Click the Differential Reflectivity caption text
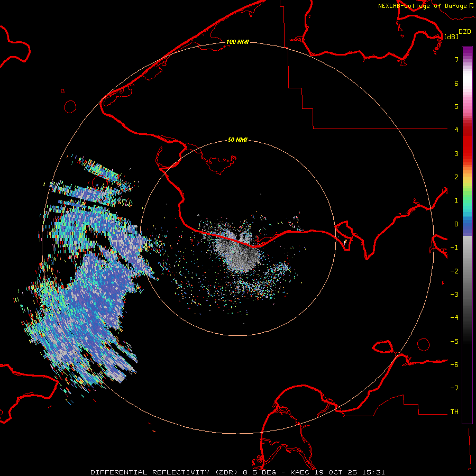476x476 pixels. [237, 472]
